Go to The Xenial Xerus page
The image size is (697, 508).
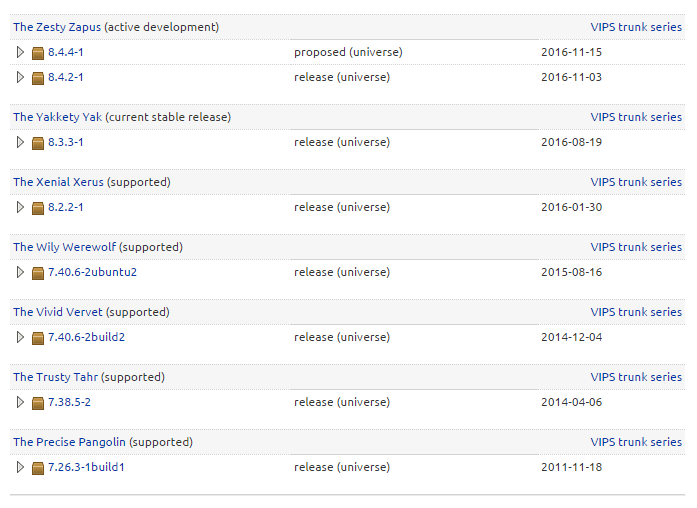point(58,182)
